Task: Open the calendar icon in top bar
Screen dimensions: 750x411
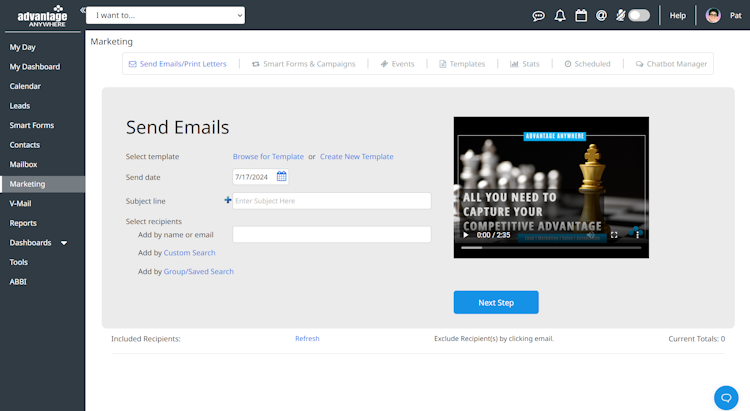Action: pyautogui.click(x=581, y=16)
